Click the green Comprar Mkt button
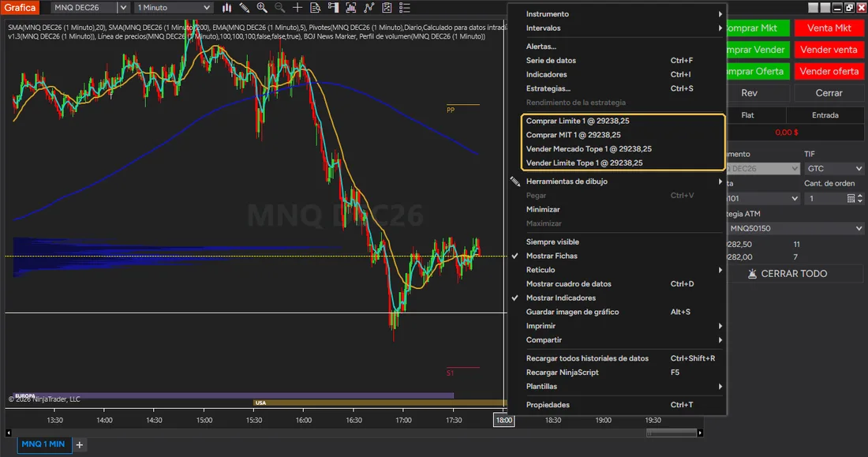This screenshot has height=457, width=868. pyautogui.click(x=758, y=28)
